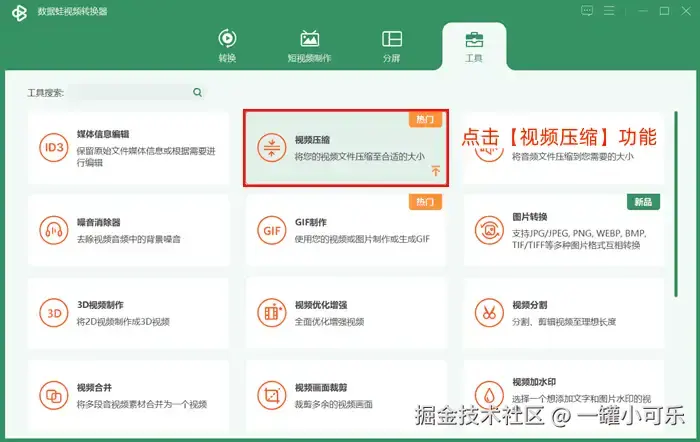This screenshot has width=700, height=442.
Task: Open the 视频合并 merge icon
Action: pos(54,396)
